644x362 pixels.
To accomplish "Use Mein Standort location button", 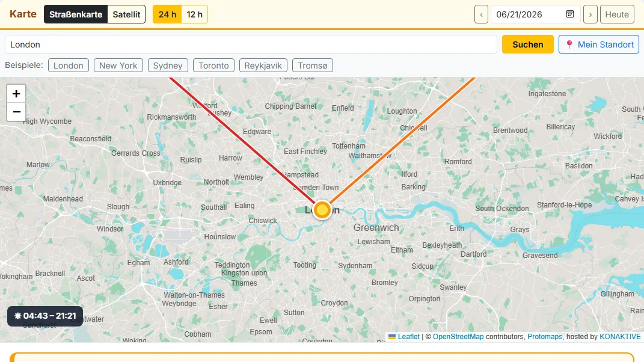I will pos(599,44).
